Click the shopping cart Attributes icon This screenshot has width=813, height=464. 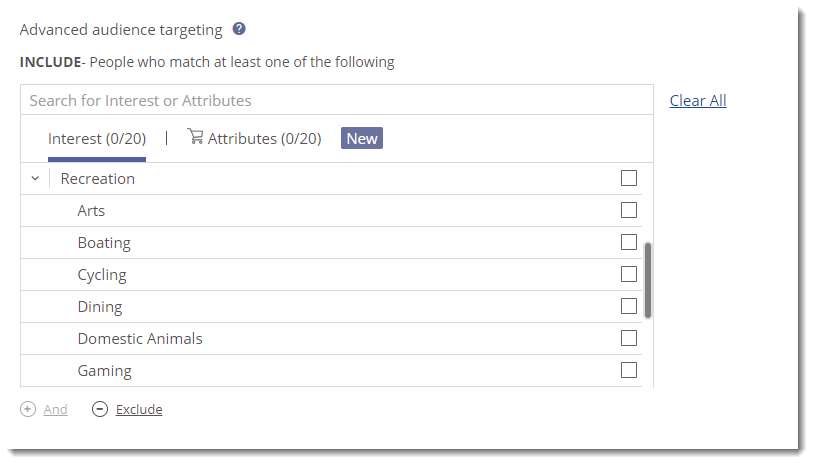[195, 137]
